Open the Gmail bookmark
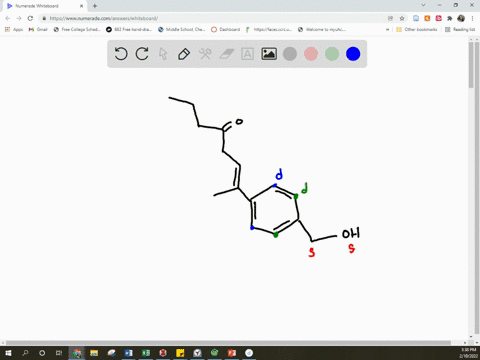This screenshot has width=480, height=360. 38,29
